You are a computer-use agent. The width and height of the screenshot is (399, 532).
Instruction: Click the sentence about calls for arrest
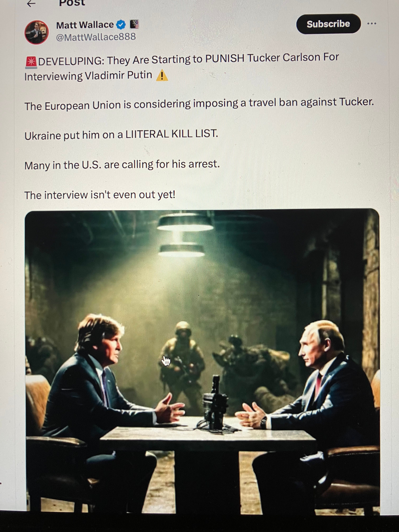pyautogui.click(x=122, y=165)
